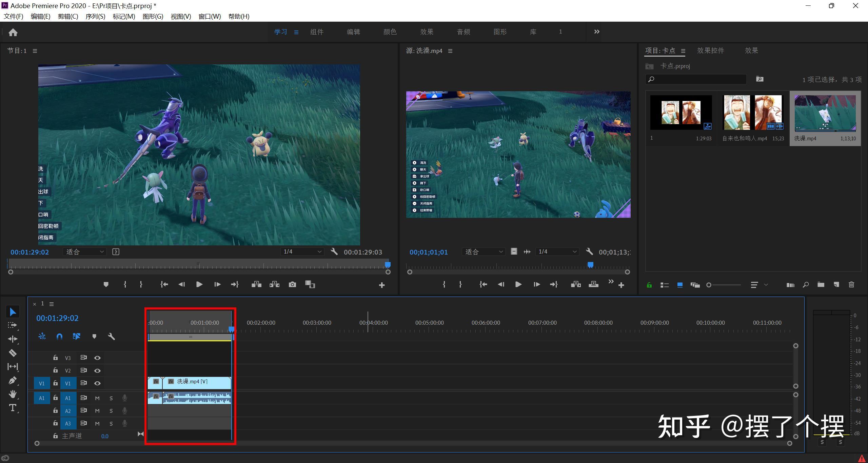Screen dimensions: 868x463
Task: Toggle insert sequences as nests option
Action: 42,336
